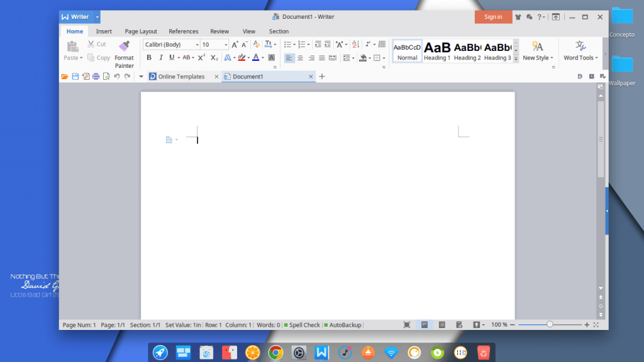Open the Writer application menu arrow

click(x=97, y=17)
